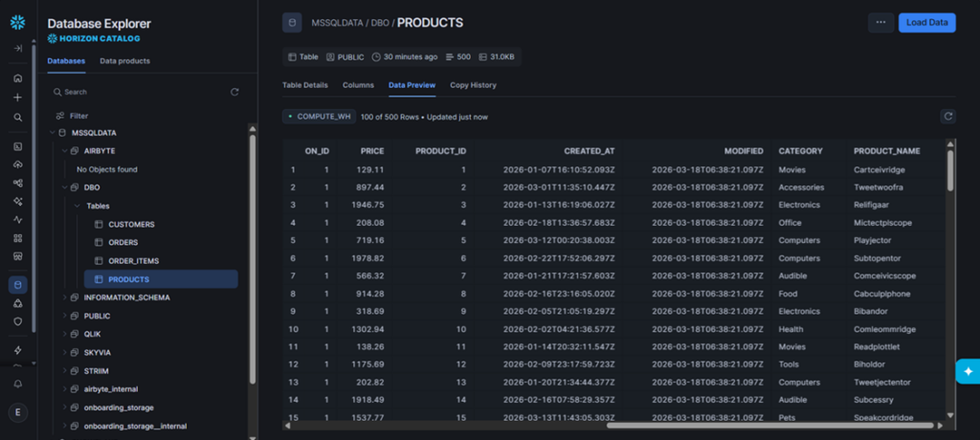Click the Load Data button

point(926,23)
